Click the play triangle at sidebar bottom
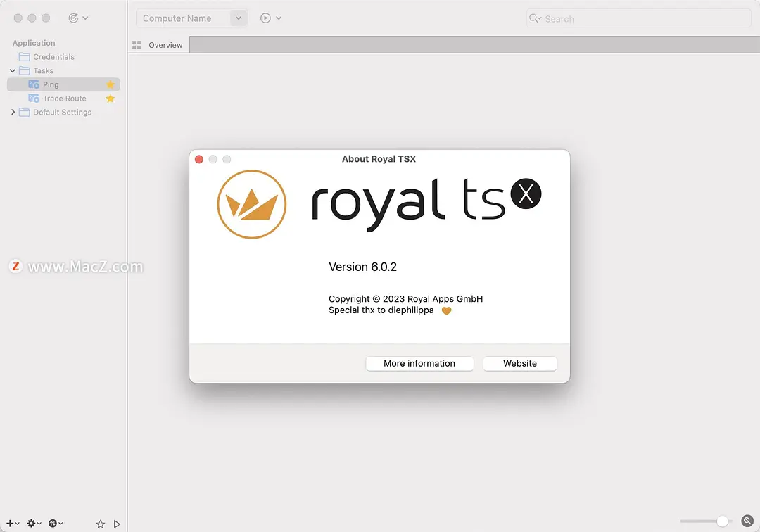 click(117, 524)
